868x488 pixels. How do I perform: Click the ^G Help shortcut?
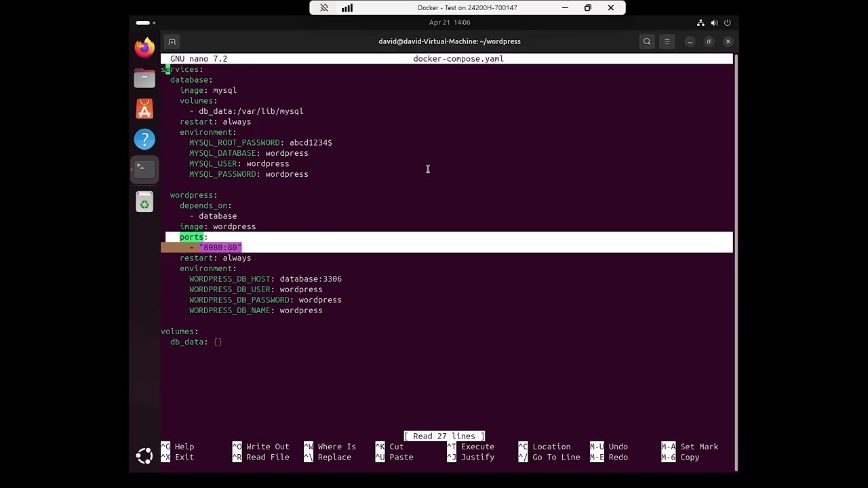[178, 447]
